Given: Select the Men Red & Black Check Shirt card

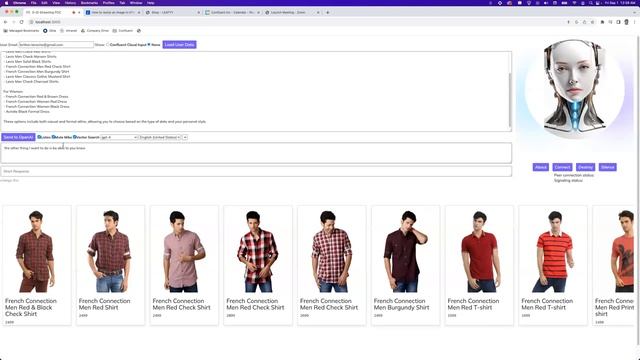Looking at the screenshot, I should pos(37,265).
